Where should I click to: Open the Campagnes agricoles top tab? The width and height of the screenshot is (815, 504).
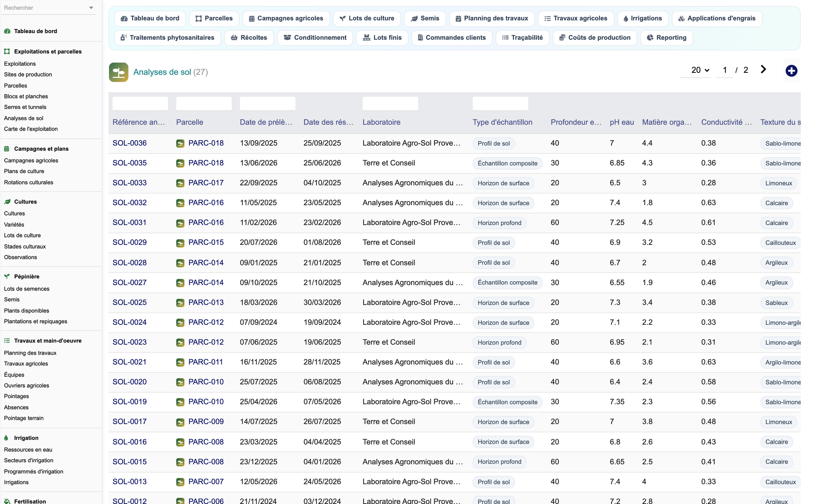pos(286,18)
